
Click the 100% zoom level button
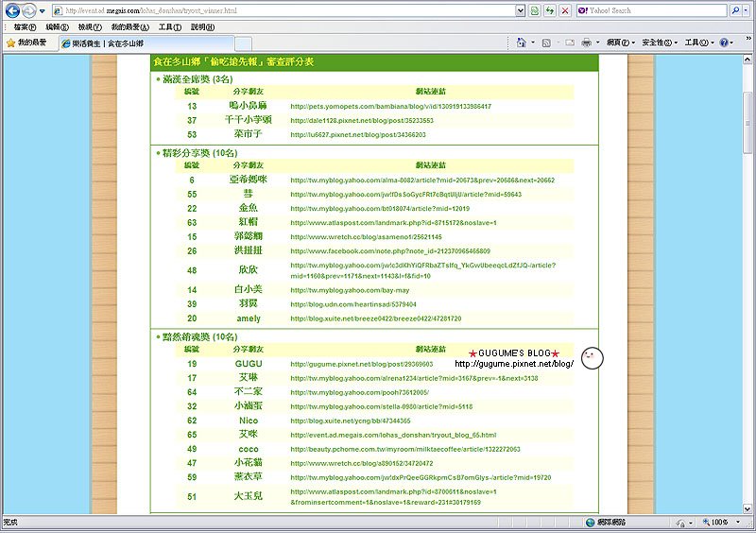(x=715, y=523)
